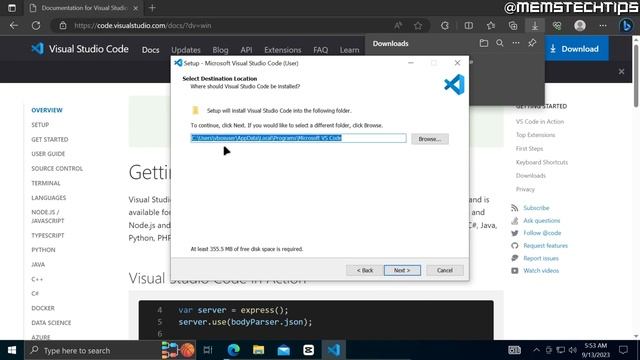The width and height of the screenshot is (640, 360).
Task: Open the Extensions nav item
Action: (x=282, y=50)
